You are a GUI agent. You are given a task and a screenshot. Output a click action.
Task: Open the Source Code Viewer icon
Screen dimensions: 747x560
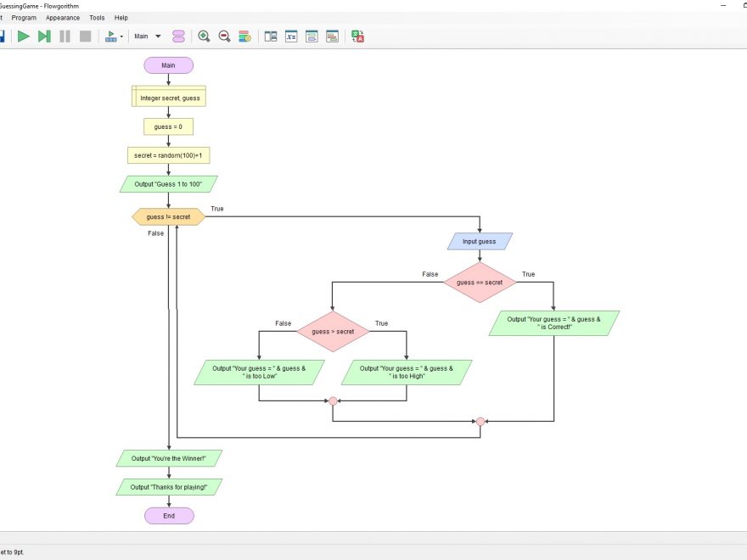click(332, 36)
